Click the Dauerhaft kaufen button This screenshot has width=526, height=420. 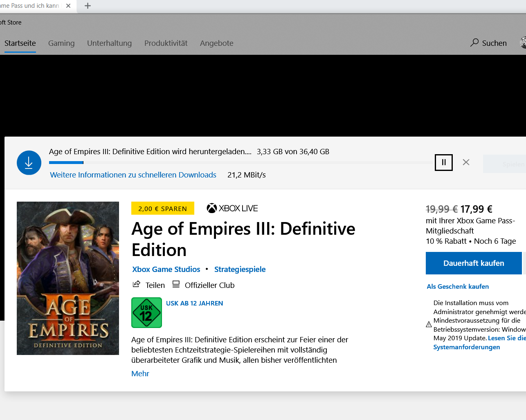[474, 263]
